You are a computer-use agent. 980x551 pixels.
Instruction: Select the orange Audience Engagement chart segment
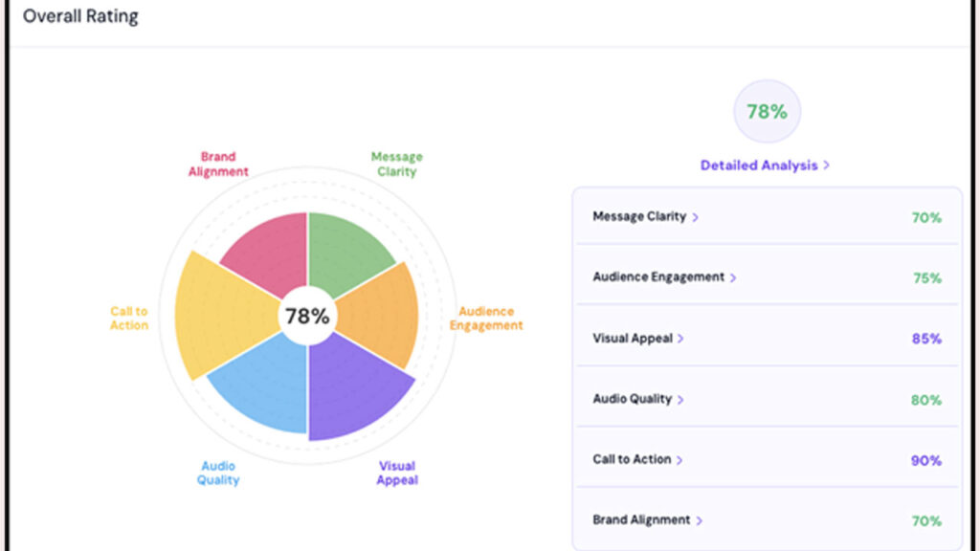380,315
